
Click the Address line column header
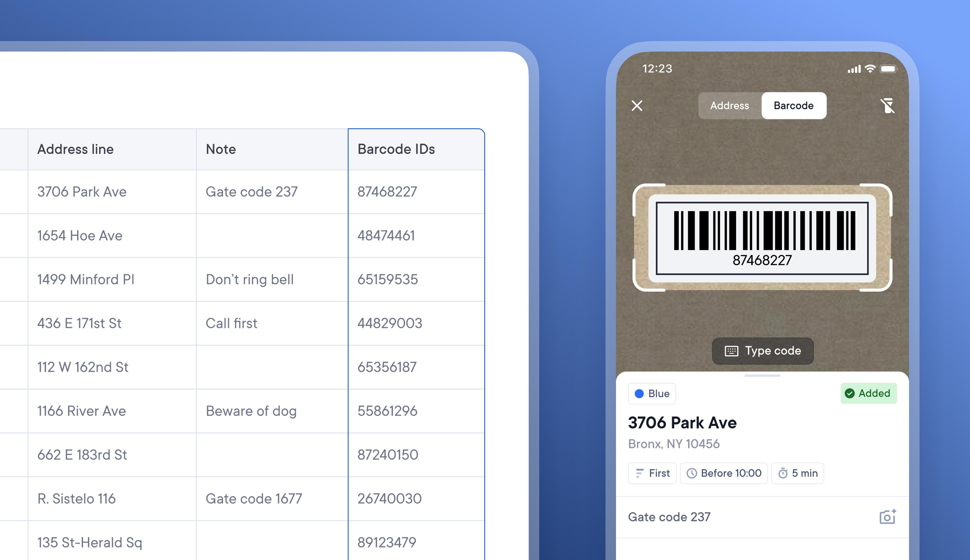pos(112,149)
